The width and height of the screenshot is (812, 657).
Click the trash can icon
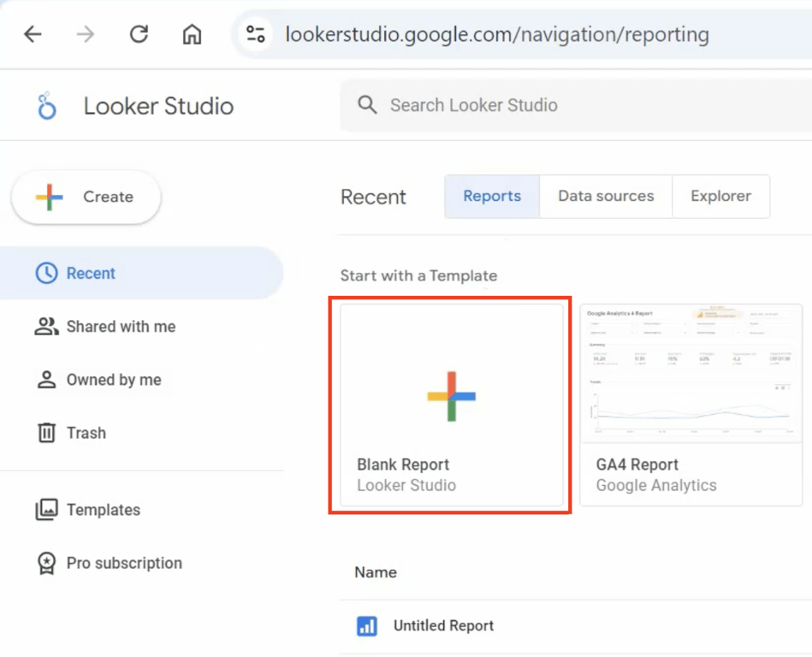click(46, 433)
